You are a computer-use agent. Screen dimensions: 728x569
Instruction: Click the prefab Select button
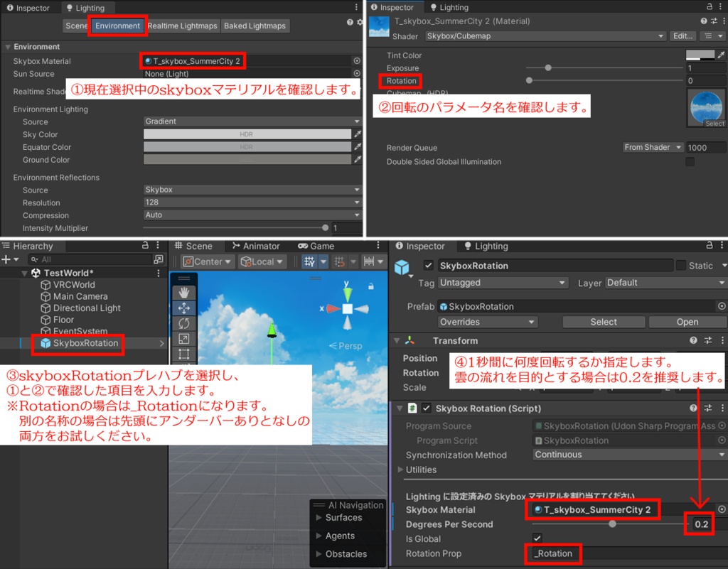pyautogui.click(x=603, y=321)
